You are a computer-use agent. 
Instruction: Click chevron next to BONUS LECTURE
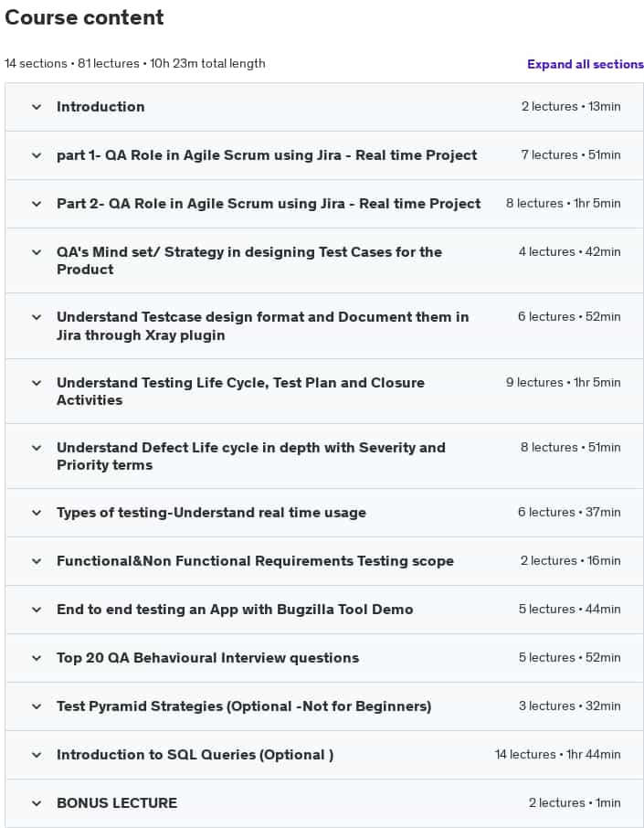click(x=37, y=803)
